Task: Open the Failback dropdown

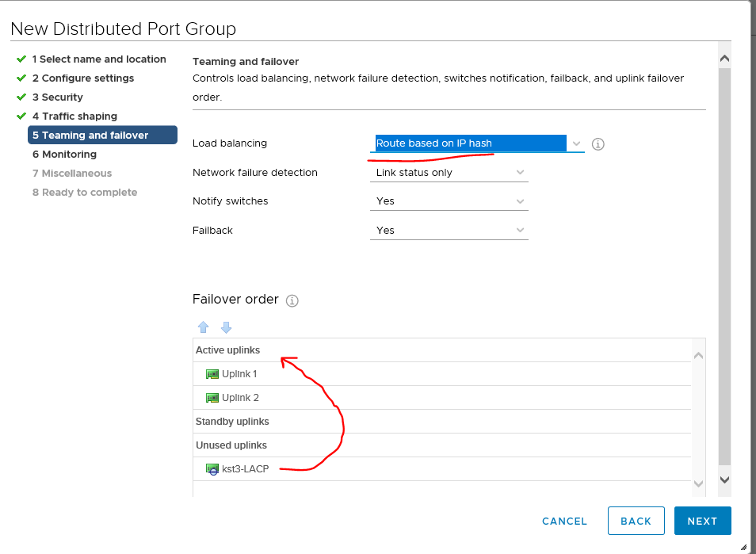Action: point(521,230)
